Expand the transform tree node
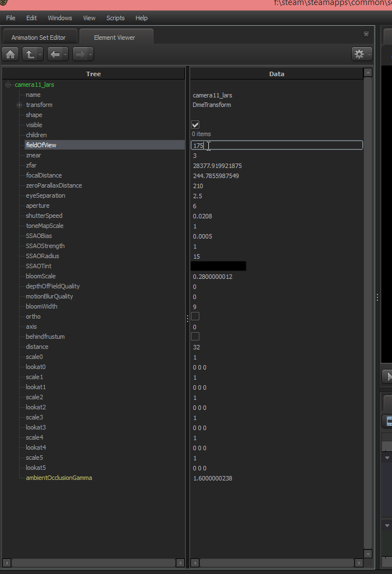Screen dimensions: 392x574 click(x=19, y=105)
